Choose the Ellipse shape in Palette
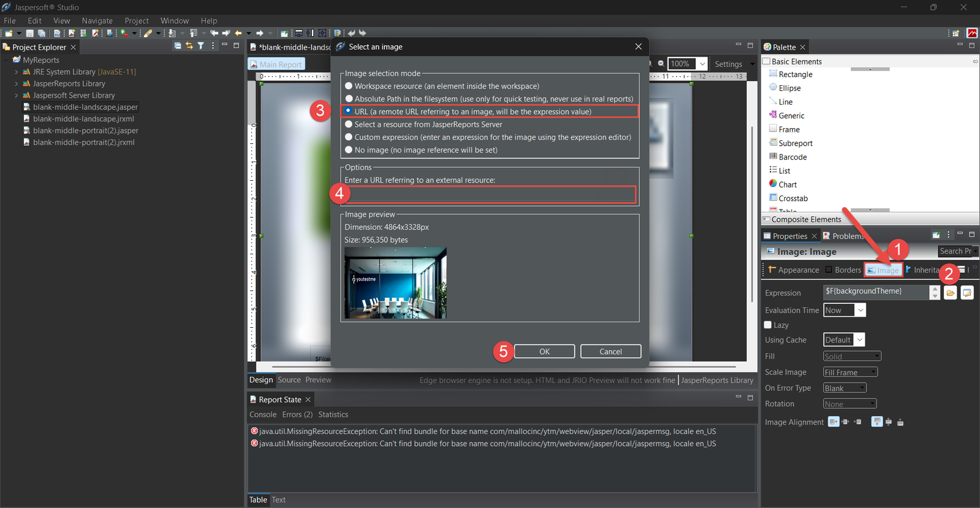980x508 pixels. coord(789,88)
